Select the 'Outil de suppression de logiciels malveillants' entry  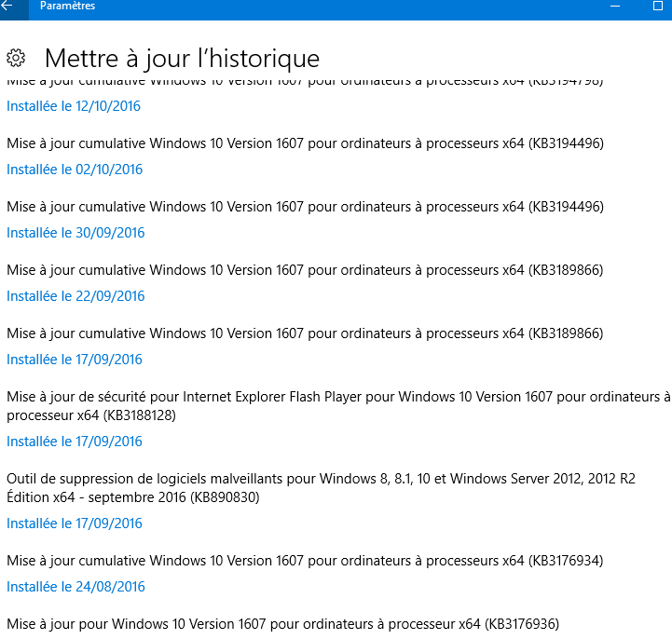coord(321,488)
